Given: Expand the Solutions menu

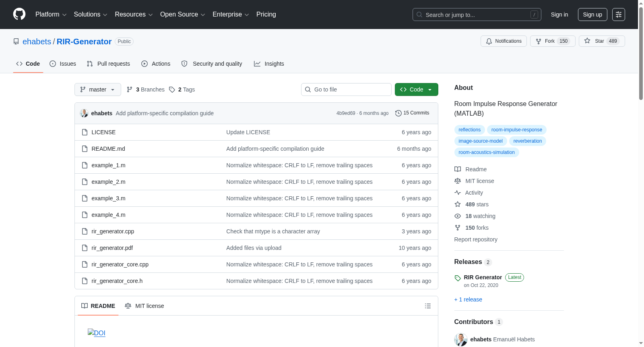Looking at the screenshot, I should click(91, 15).
